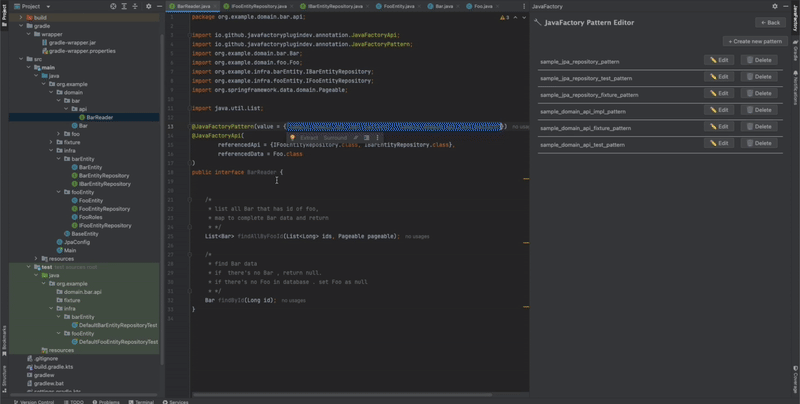Jump to next highlighted problem arrow

(x=524, y=17)
